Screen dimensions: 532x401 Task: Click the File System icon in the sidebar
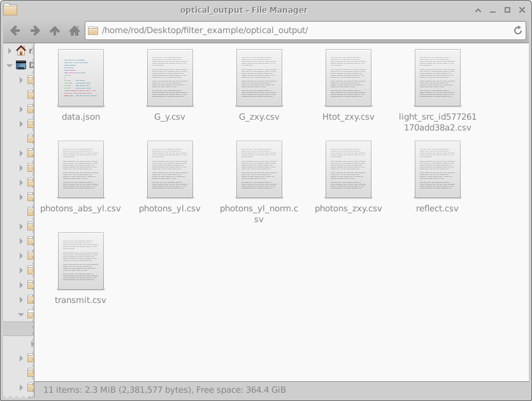point(21,64)
